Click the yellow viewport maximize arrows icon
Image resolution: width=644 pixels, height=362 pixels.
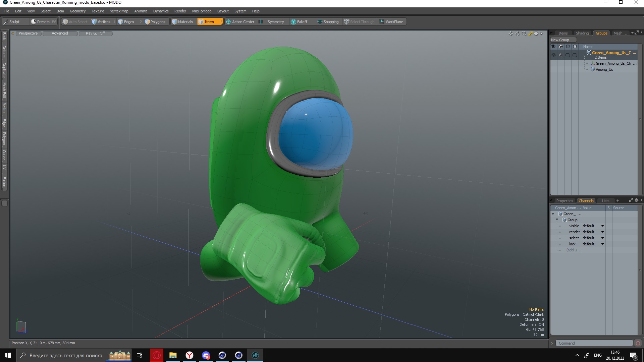pyautogui.click(x=530, y=34)
